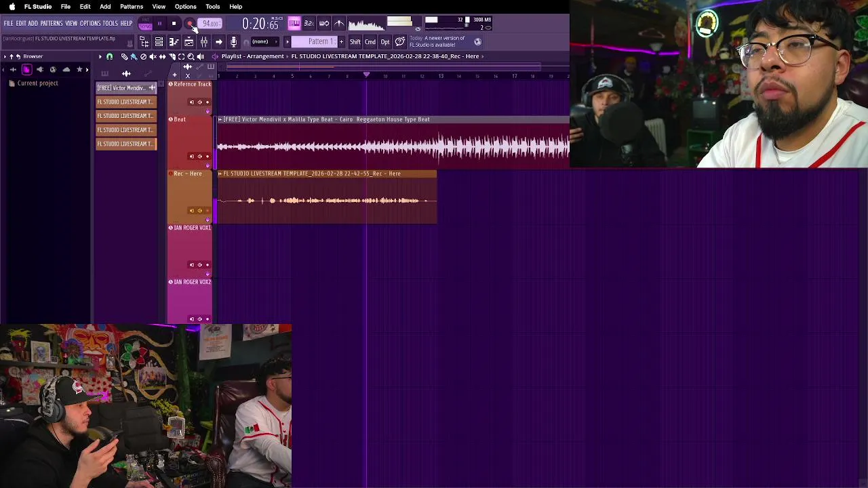Click the newer version available notice
This screenshot has width=868, height=488.
439,41
